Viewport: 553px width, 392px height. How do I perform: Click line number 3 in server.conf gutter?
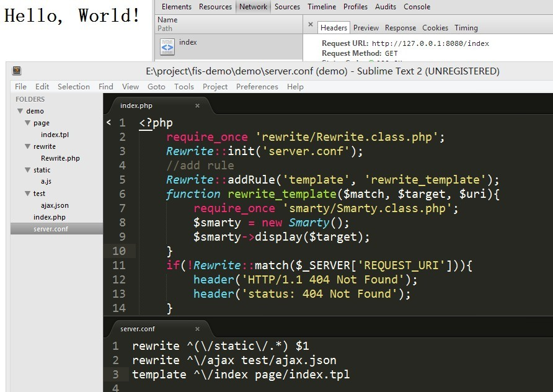point(115,375)
